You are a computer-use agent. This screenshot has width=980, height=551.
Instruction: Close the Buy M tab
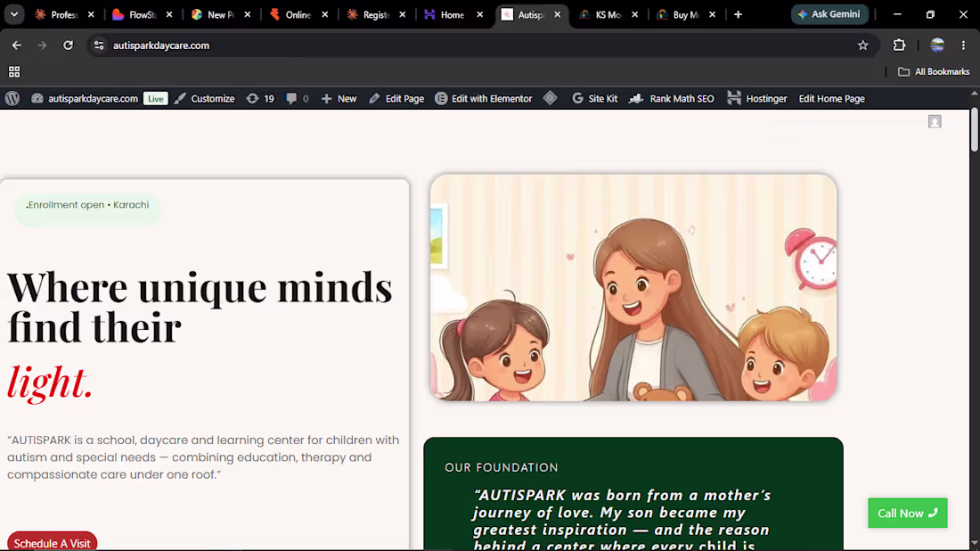[x=712, y=14]
